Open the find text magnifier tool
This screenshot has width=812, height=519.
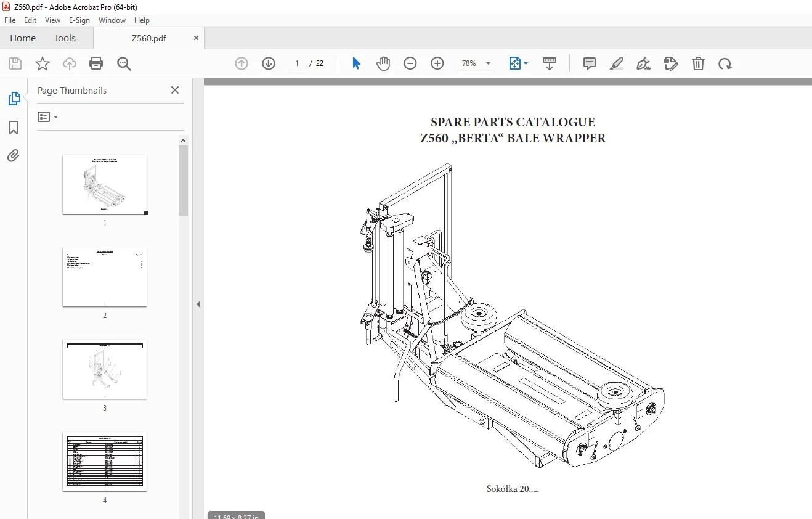[x=124, y=63]
